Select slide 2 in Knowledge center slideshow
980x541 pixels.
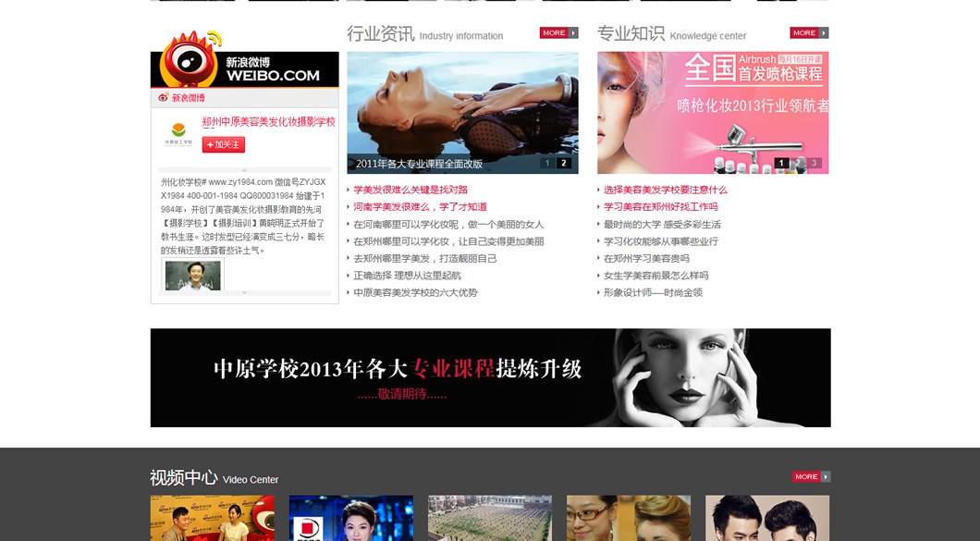tap(798, 164)
